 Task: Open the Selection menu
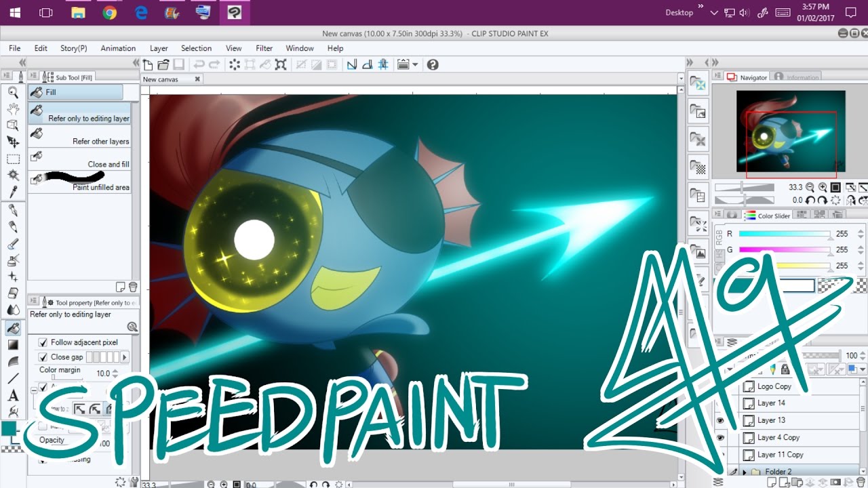click(196, 48)
